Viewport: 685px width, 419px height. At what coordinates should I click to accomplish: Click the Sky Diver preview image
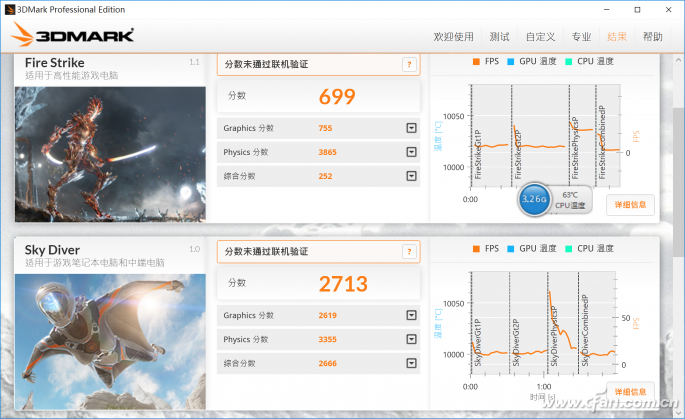pos(110,342)
